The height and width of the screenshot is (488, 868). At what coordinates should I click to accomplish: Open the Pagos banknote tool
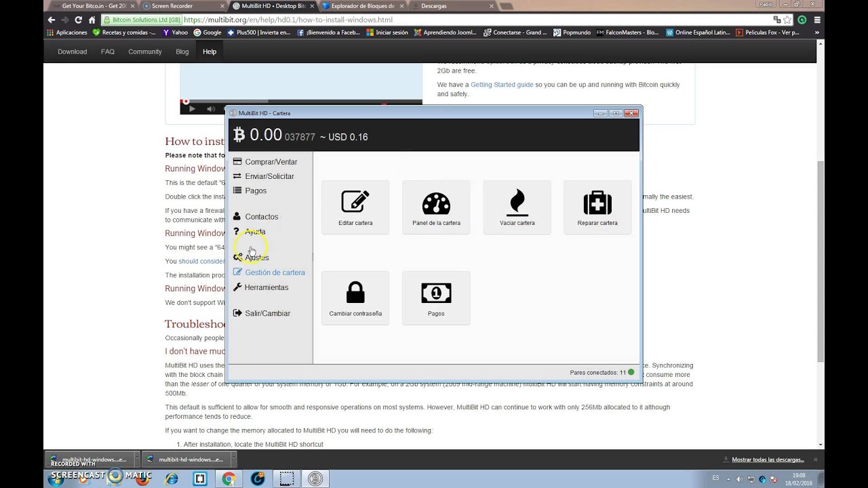pyautogui.click(x=436, y=298)
